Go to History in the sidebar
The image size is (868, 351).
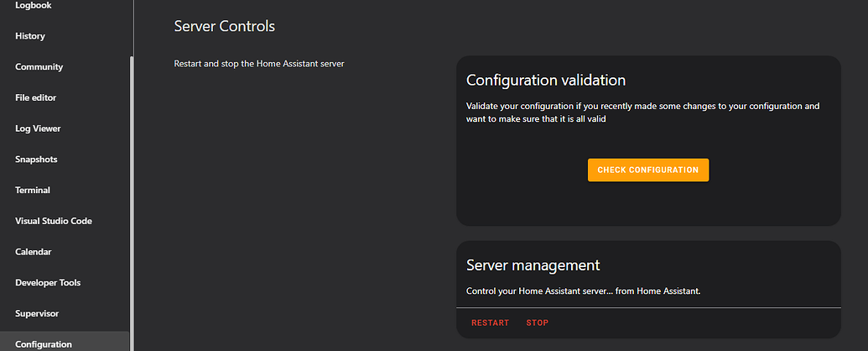click(x=30, y=36)
